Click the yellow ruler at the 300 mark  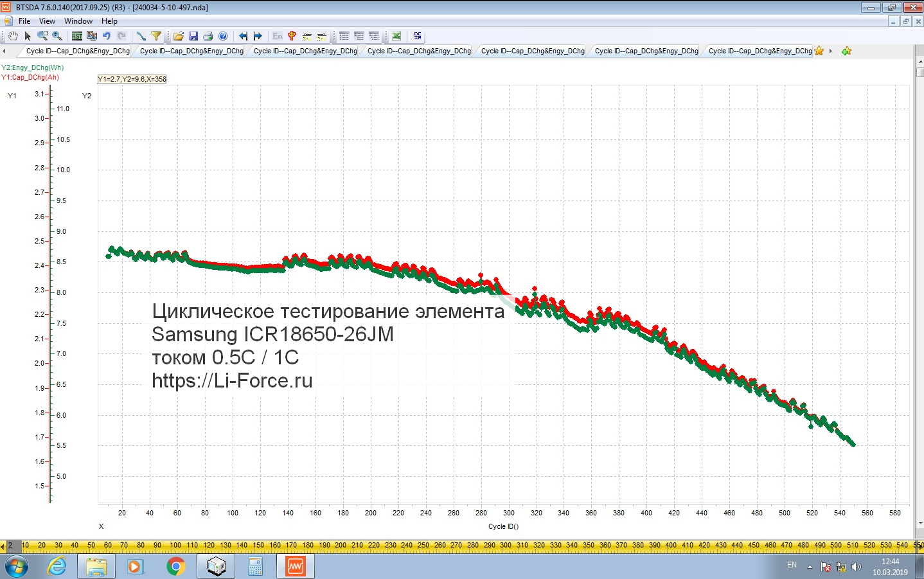pyautogui.click(x=506, y=546)
